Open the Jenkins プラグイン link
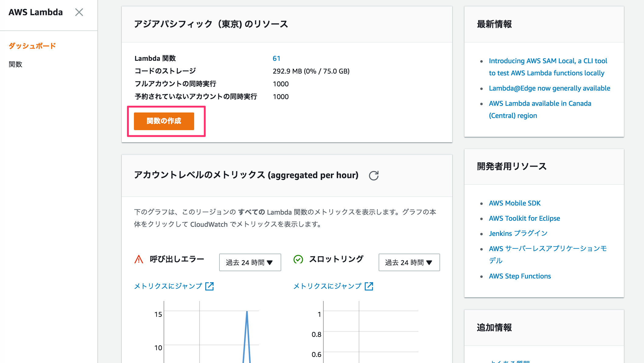 click(x=518, y=233)
